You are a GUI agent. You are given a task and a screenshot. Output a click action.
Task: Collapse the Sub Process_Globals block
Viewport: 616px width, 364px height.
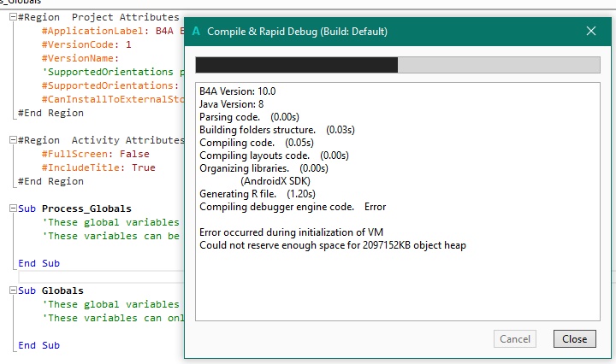click(x=10, y=209)
